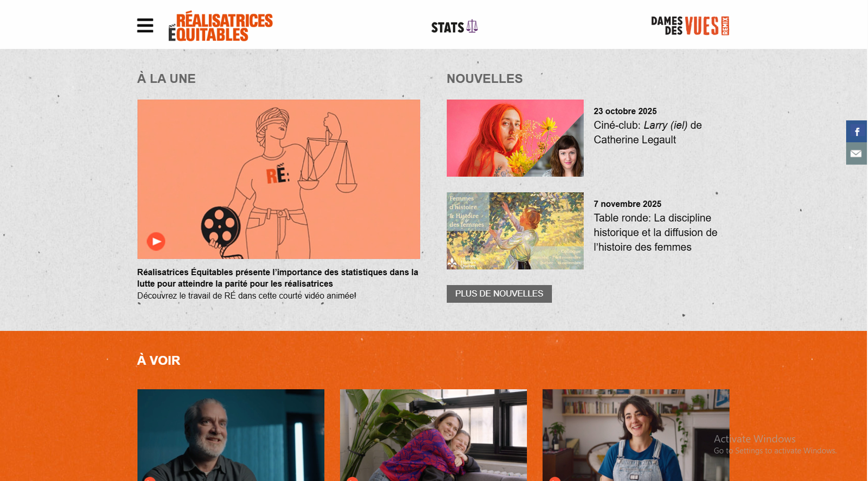Open the STATS scales icon link

click(454, 27)
